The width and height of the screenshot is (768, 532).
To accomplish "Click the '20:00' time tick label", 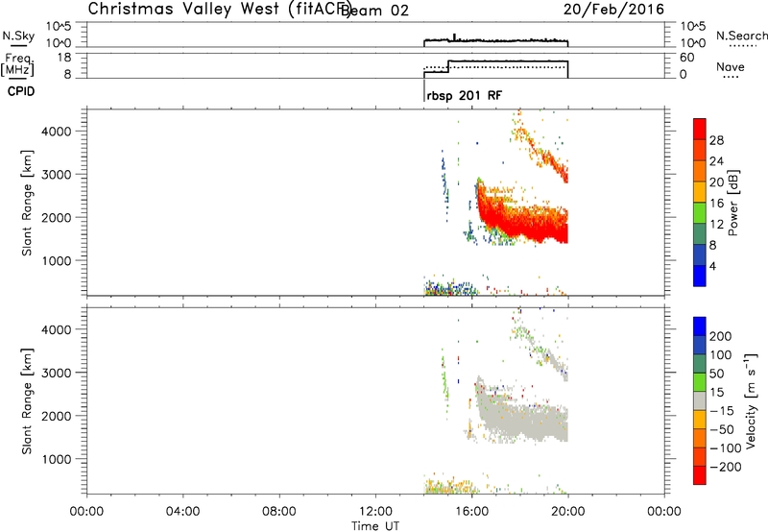I will coord(567,512).
